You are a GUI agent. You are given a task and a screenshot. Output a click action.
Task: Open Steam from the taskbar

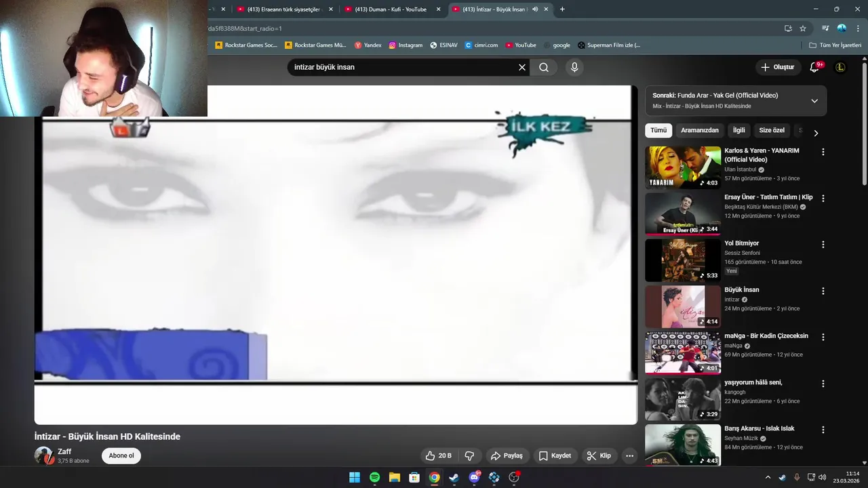[454, 477]
